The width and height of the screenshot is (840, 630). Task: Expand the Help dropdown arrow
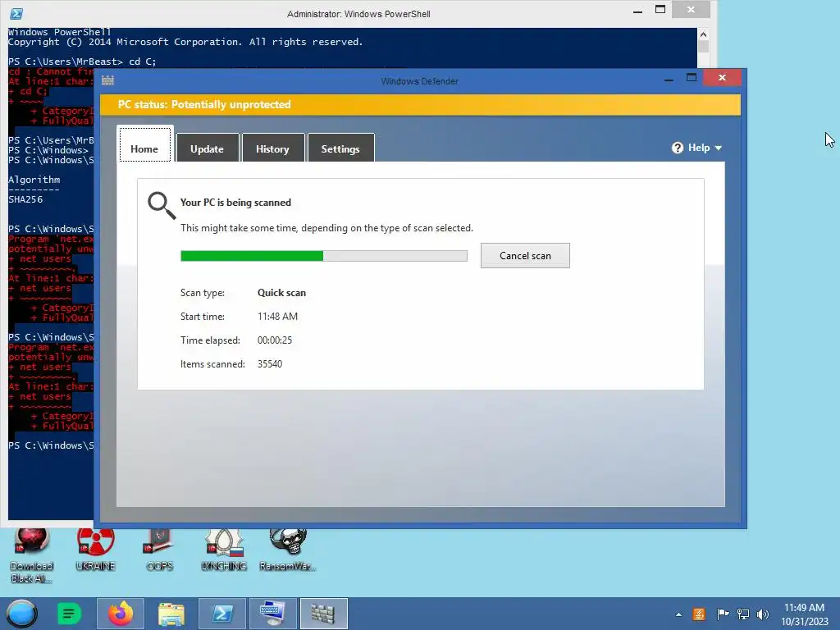[719, 148]
